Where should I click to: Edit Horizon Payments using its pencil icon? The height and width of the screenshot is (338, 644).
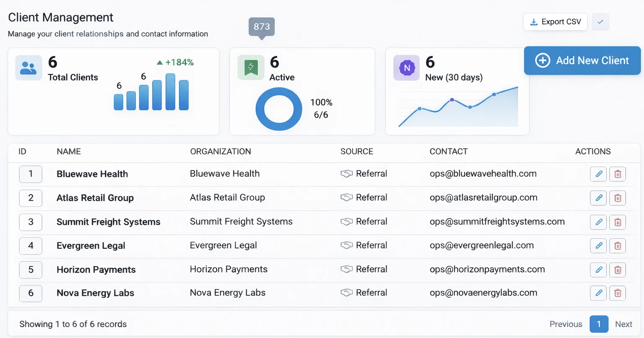coord(598,270)
